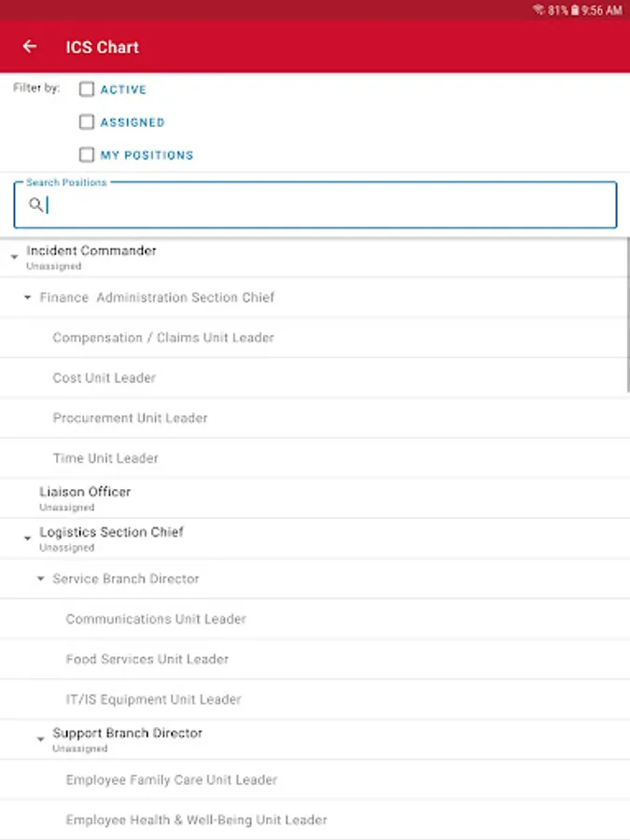This screenshot has height=840, width=630.
Task: Collapse the Logistics Section Chief branch
Action: pos(27,539)
